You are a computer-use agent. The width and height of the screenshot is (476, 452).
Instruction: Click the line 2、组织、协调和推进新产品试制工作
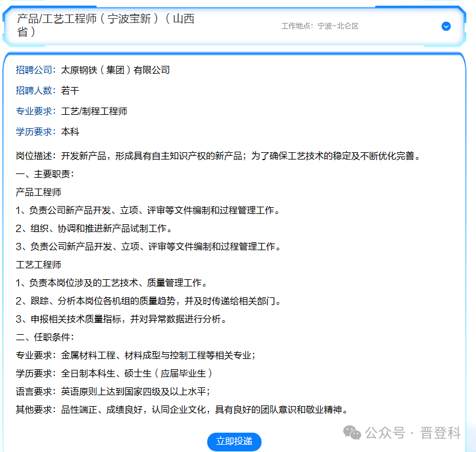[94, 228]
